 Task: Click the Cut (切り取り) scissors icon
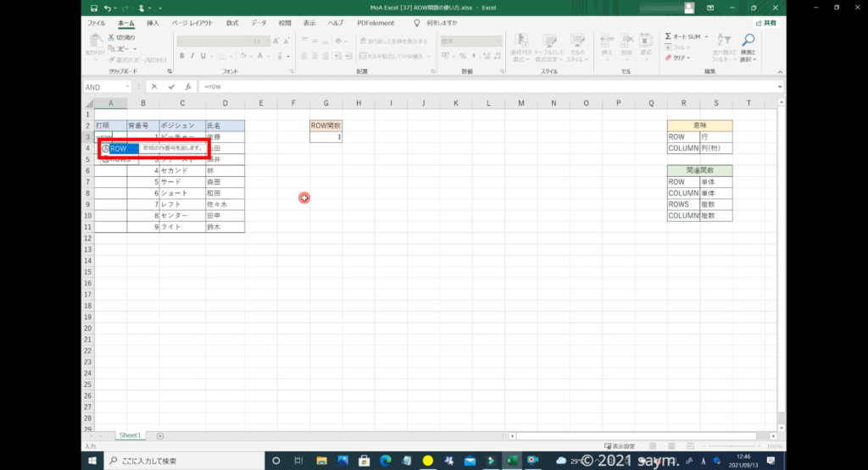pos(111,38)
